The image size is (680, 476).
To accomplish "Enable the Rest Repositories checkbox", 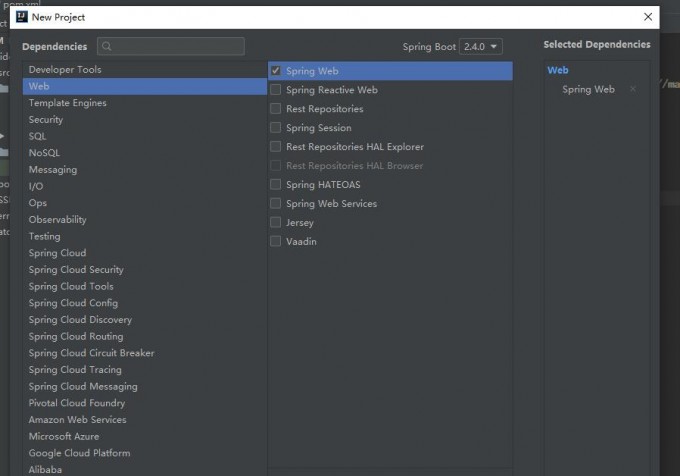I will coord(275,108).
